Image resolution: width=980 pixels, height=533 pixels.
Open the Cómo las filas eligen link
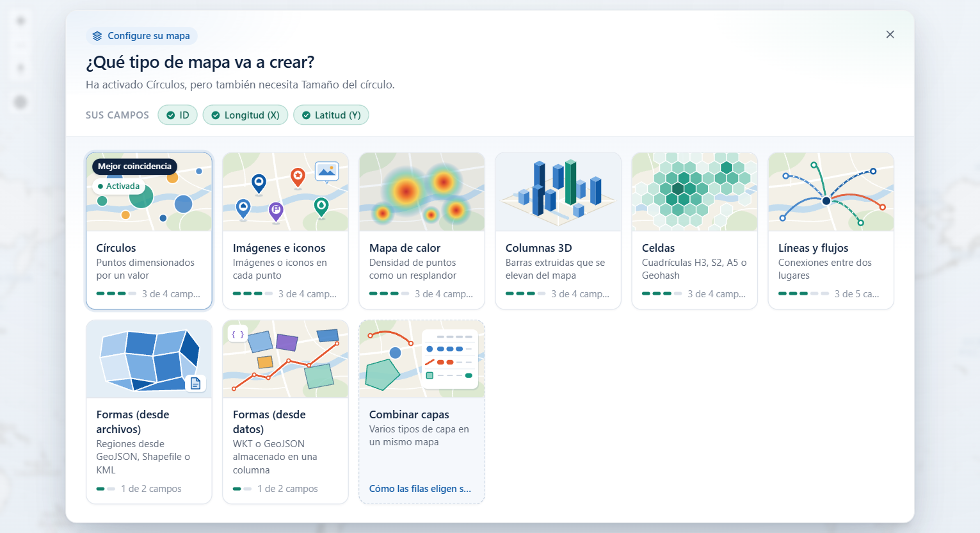(420, 489)
